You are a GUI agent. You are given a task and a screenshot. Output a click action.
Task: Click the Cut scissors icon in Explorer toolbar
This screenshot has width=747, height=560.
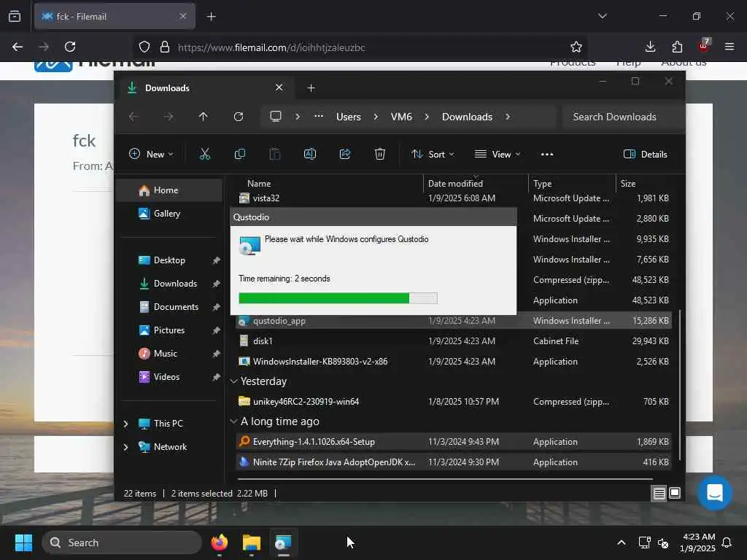pos(205,154)
